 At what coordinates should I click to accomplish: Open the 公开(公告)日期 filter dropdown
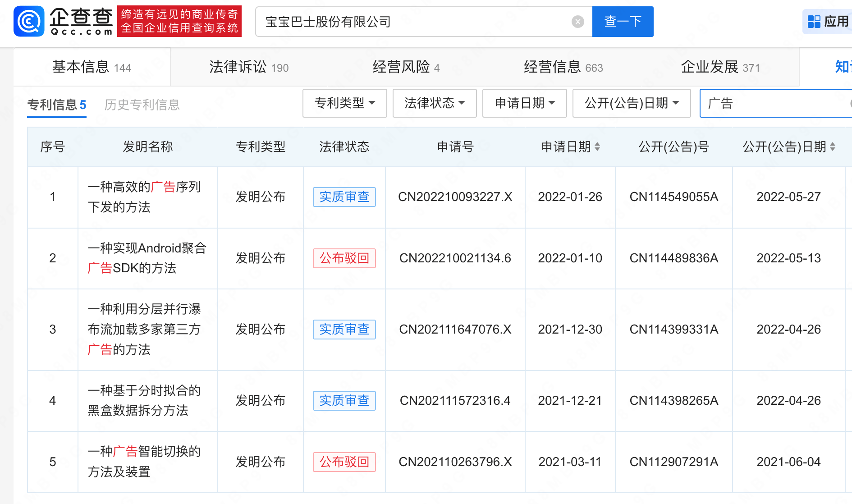coord(631,103)
